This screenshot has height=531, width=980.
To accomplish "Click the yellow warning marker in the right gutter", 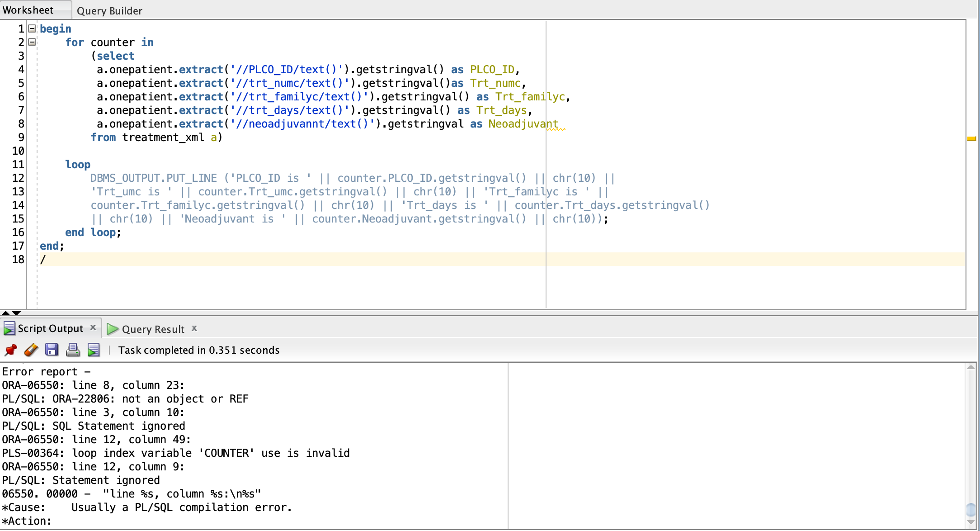I will [971, 139].
